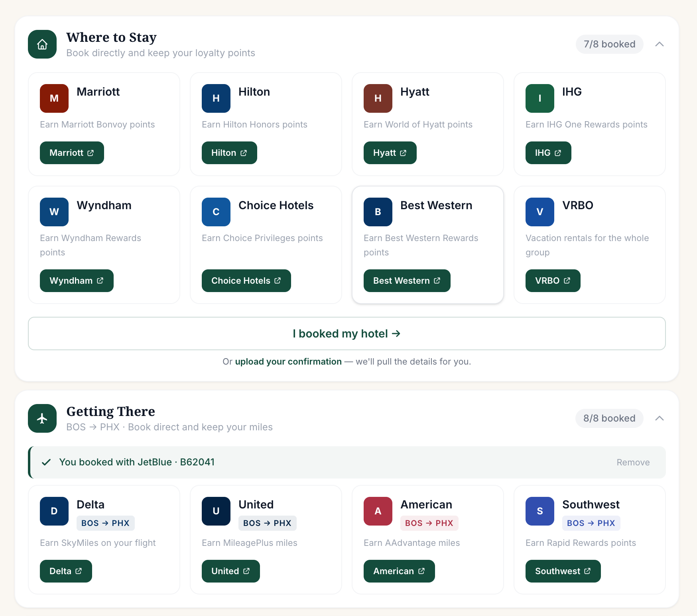Click the Best Western card title
The width and height of the screenshot is (697, 616).
[436, 206]
